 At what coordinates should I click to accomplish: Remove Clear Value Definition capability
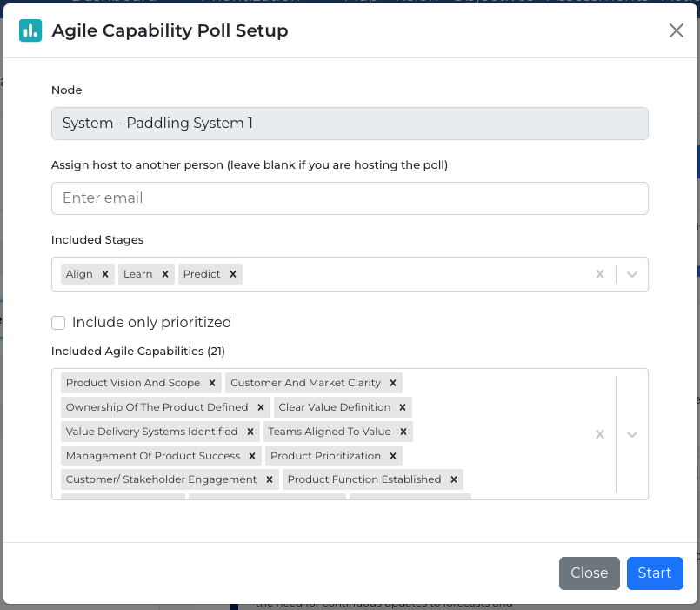403,407
